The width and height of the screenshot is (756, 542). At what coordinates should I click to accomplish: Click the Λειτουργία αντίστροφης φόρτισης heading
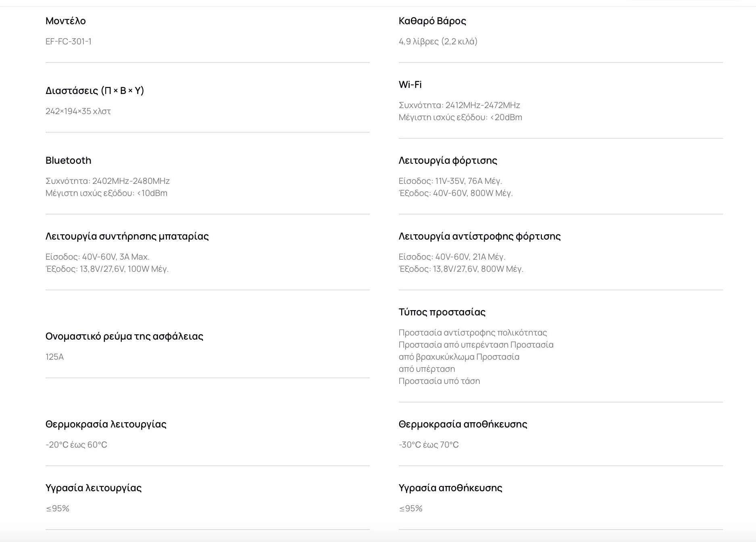479,236
